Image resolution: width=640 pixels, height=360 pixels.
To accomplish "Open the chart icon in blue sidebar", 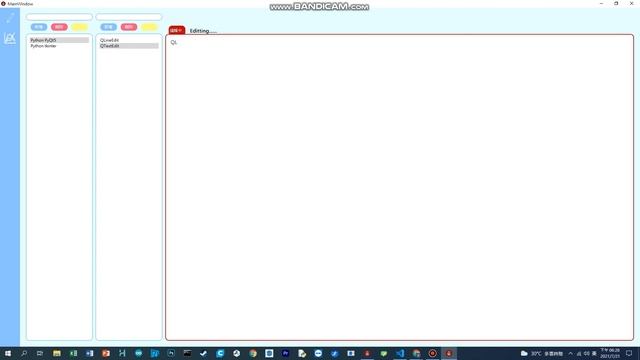I will pos(10,38).
